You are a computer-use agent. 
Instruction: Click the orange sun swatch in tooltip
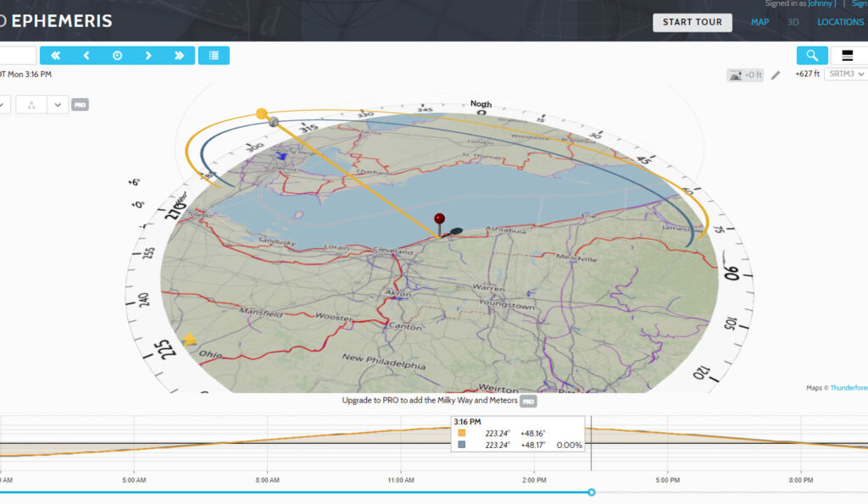(x=462, y=433)
